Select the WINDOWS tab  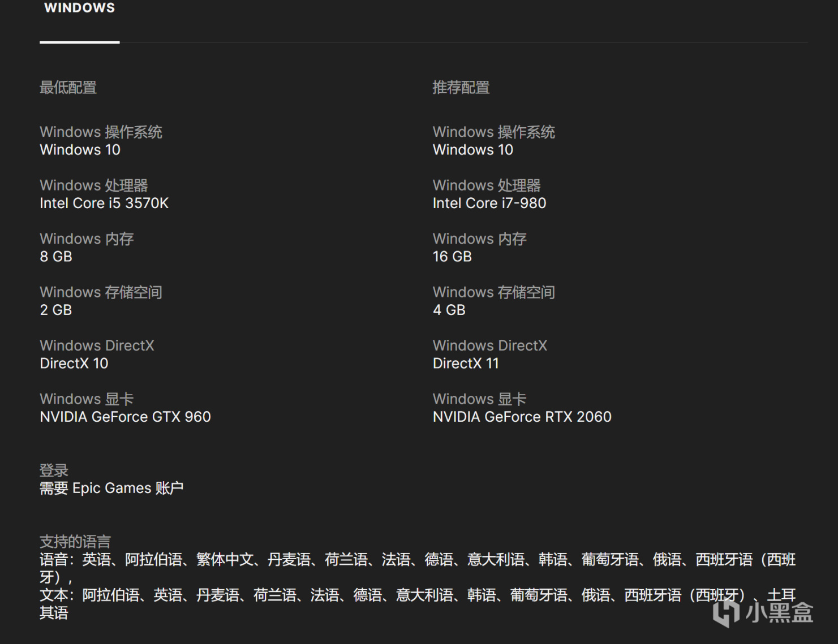click(x=80, y=8)
